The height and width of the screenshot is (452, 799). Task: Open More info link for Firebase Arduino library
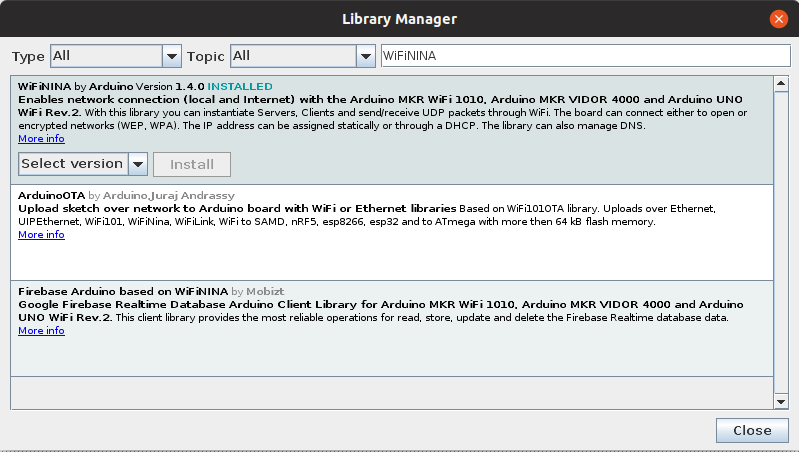pyautogui.click(x=41, y=330)
